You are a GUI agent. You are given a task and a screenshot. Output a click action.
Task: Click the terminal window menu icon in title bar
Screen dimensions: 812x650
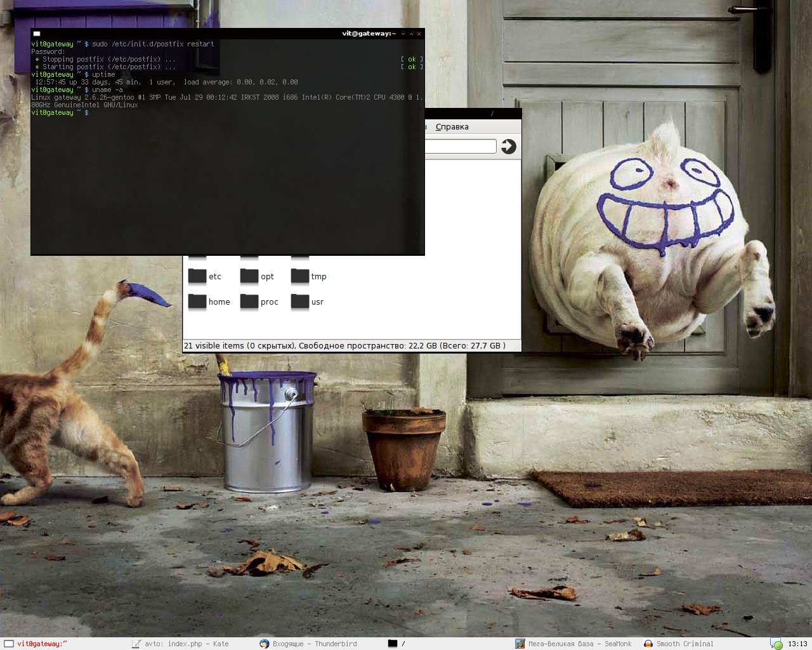pos(37,34)
